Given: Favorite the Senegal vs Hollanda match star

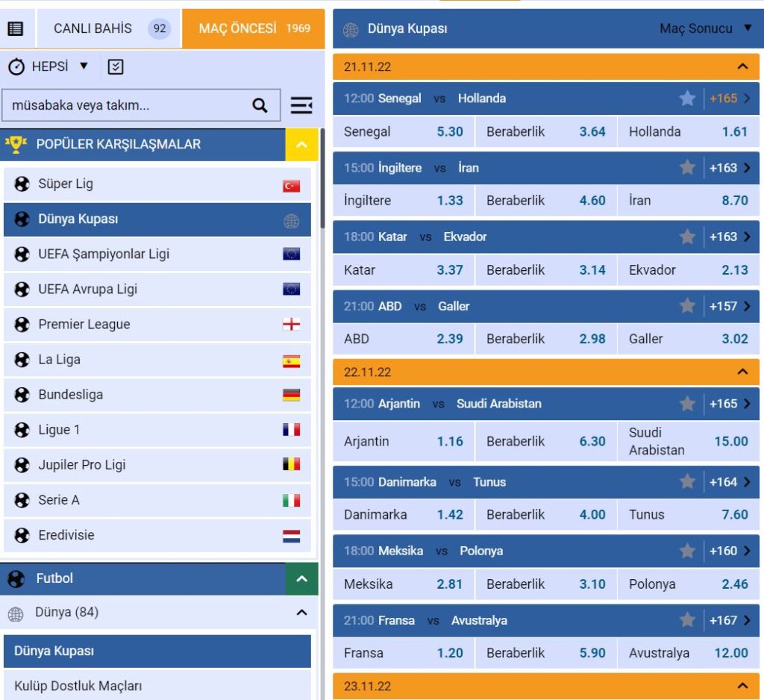Looking at the screenshot, I should 687,99.
